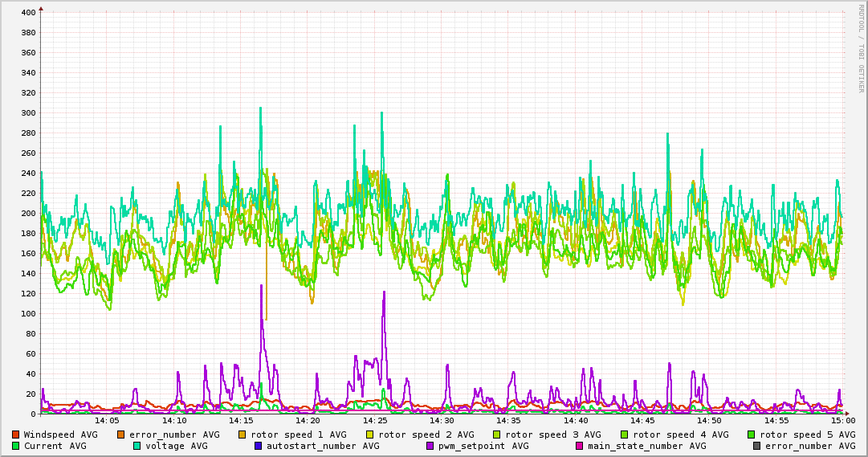
Task: Click the blue autostart_number AVG swatch
Action: (259, 446)
